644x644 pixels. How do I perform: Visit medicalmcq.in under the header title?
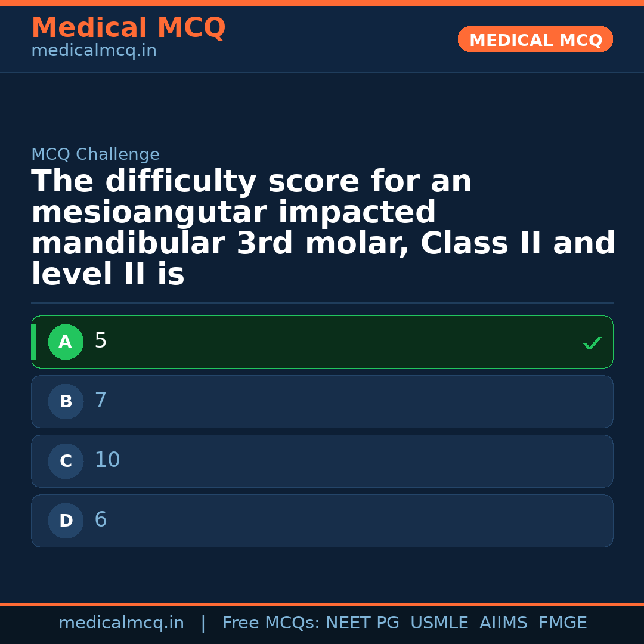94,50
